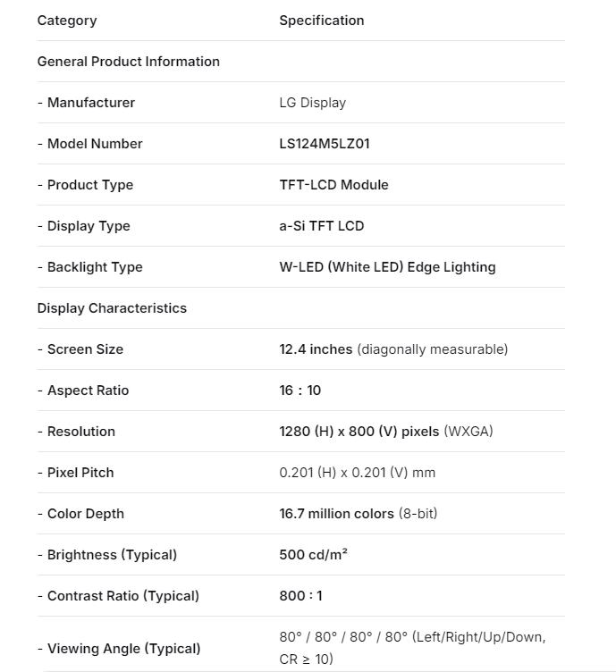Click the 0.201 mm pixel pitch value
This screenshot has width=616, height=672.
pos(357,473)
